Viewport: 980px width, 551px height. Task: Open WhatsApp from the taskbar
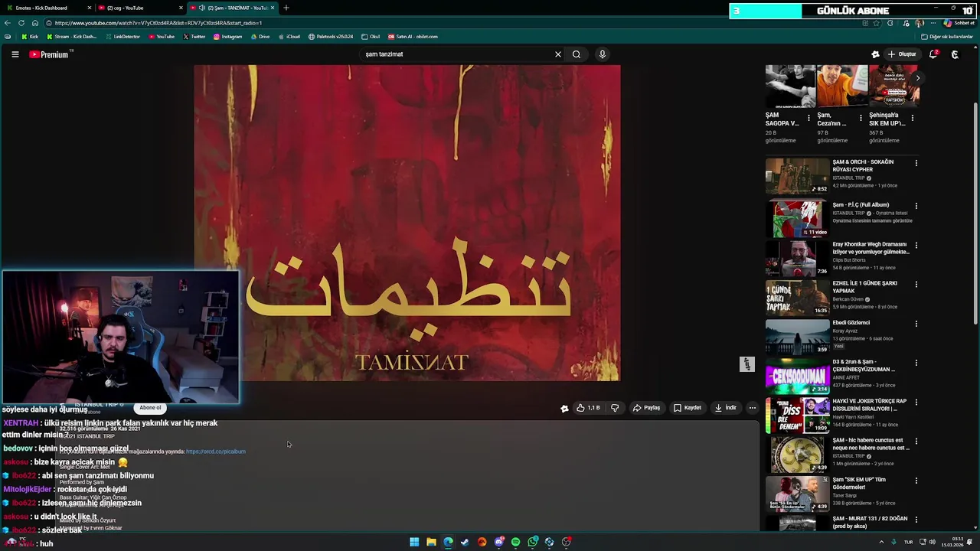pos(533,542)
